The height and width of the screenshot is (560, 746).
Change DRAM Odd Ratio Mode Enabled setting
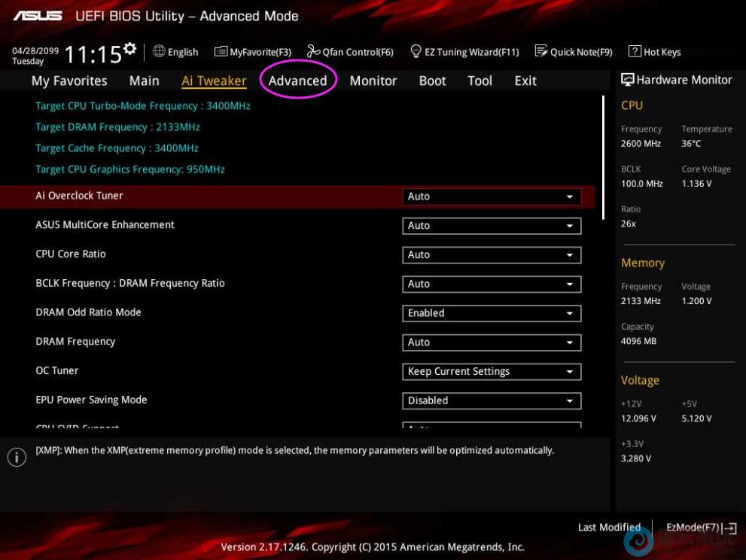coord(492,313)
